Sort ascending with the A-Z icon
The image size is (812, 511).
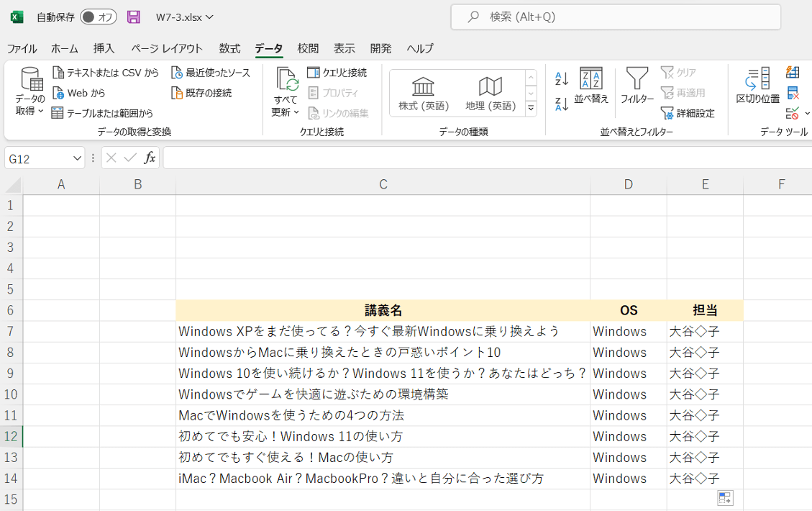click(x=562, y=78)
